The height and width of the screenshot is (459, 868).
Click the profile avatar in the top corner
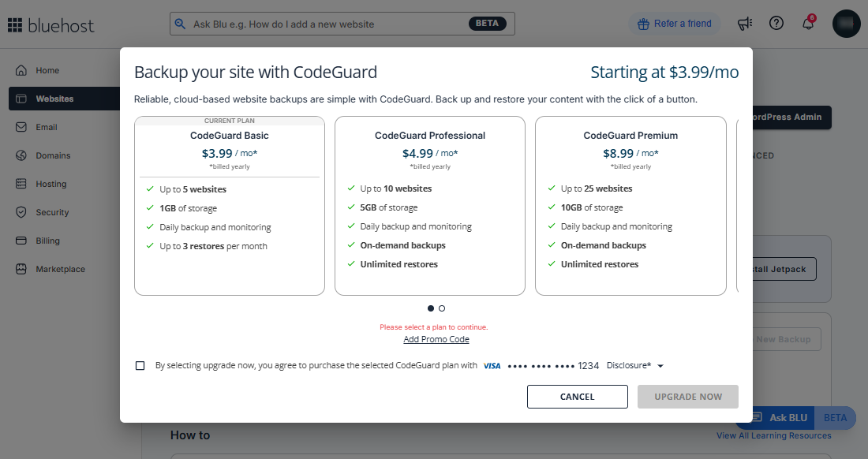pos(846,24)
